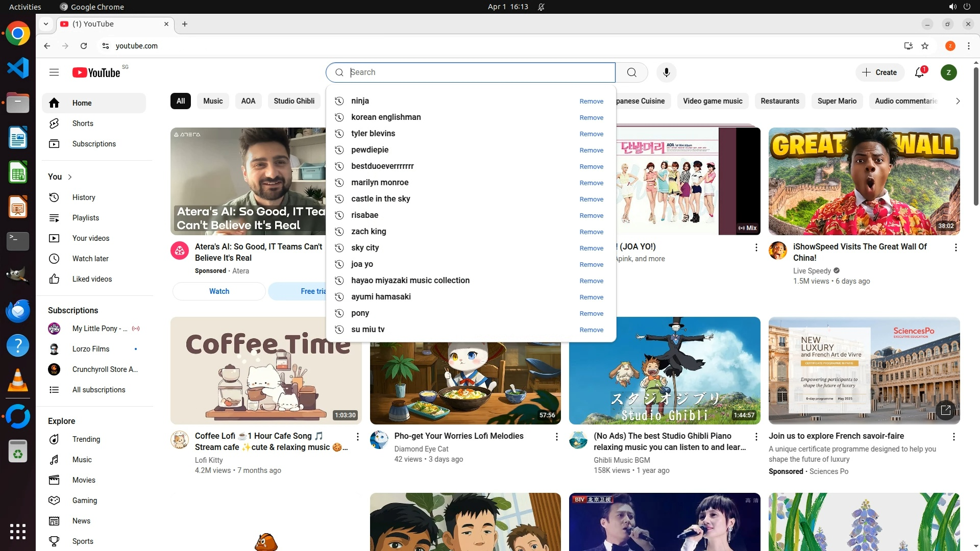
Task: Open the notifications bell
Action: pos(919,72)
